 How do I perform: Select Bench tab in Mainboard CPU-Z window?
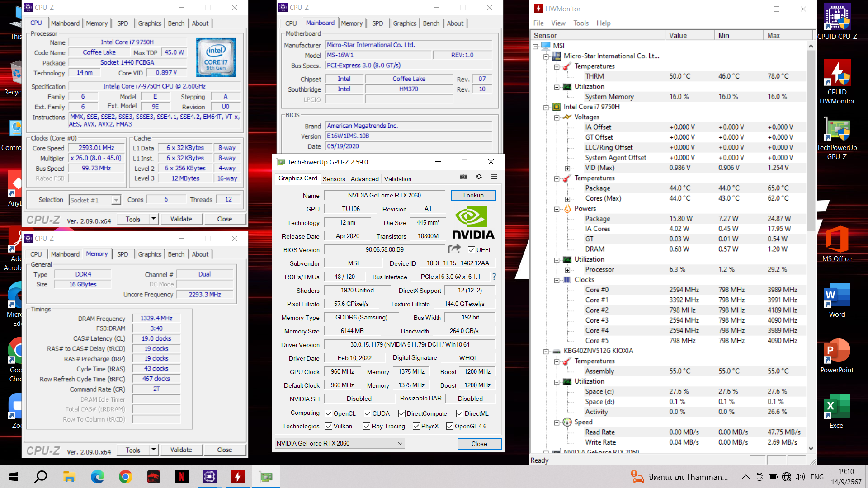pos(431,23)
